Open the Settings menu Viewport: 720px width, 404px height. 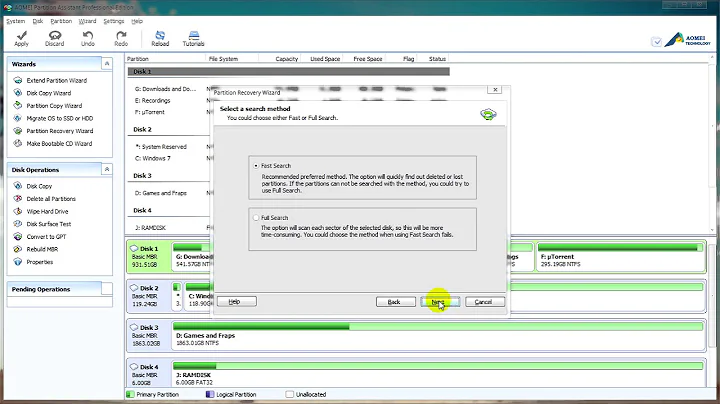(x=114, y=21)
